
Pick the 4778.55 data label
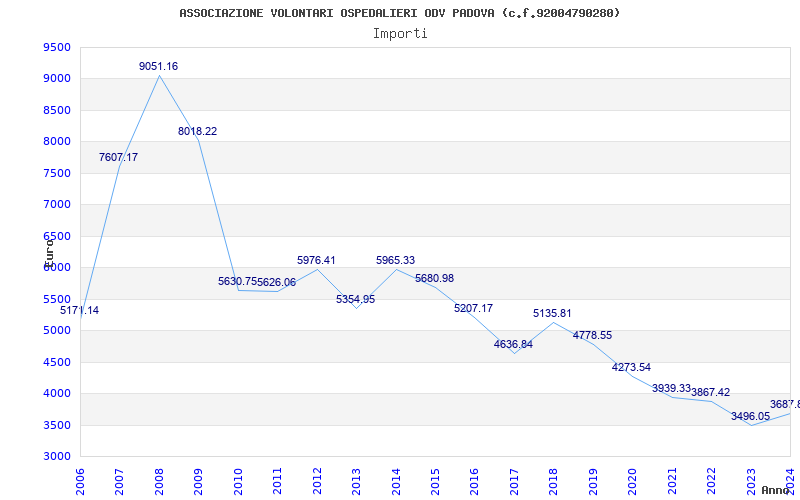(592, 336)
